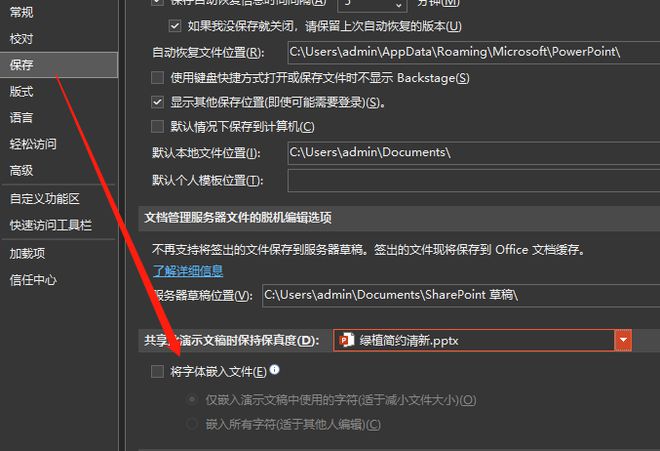Click the empty 默认个人模板位置 field
The image size is (660, 451).
click(474, 181)
